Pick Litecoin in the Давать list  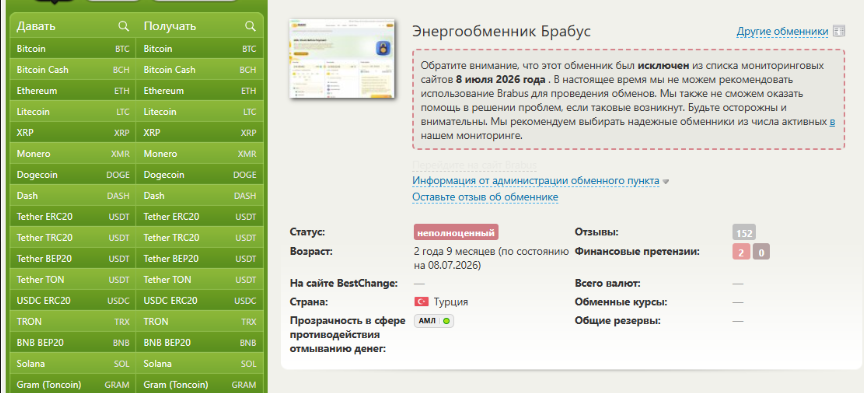click(73, 111)
